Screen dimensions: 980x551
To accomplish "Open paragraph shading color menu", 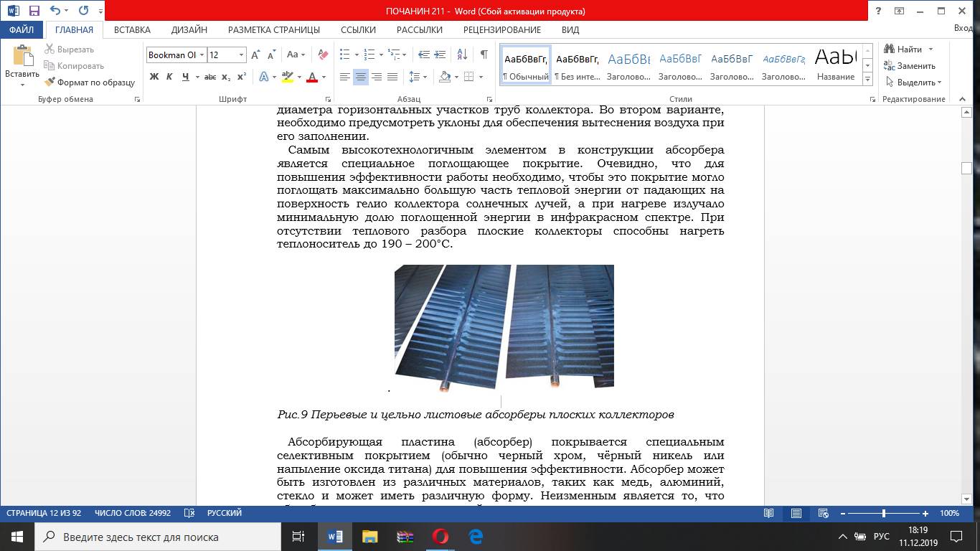I will pos(453,77).
